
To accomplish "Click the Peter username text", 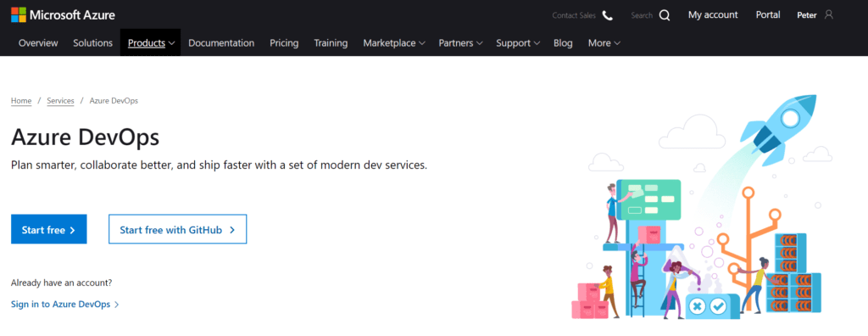I will point(807,15).
